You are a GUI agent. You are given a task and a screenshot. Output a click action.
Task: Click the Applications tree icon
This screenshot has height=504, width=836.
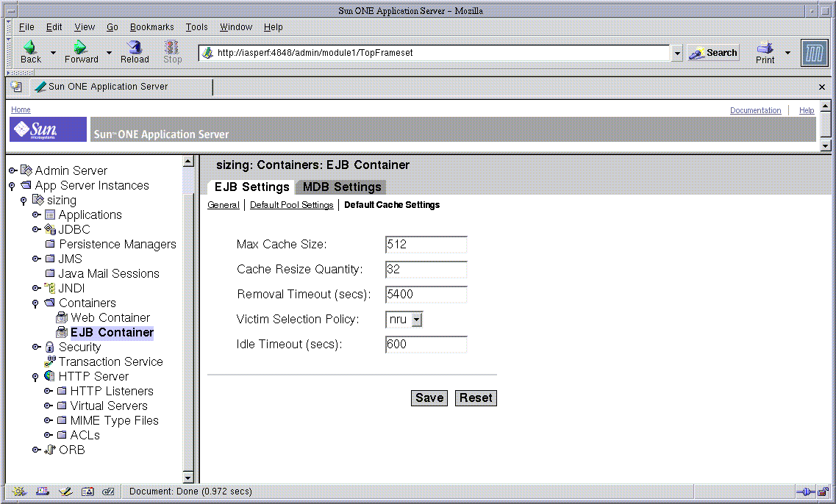pyautogui.click(x=49, y=215)
